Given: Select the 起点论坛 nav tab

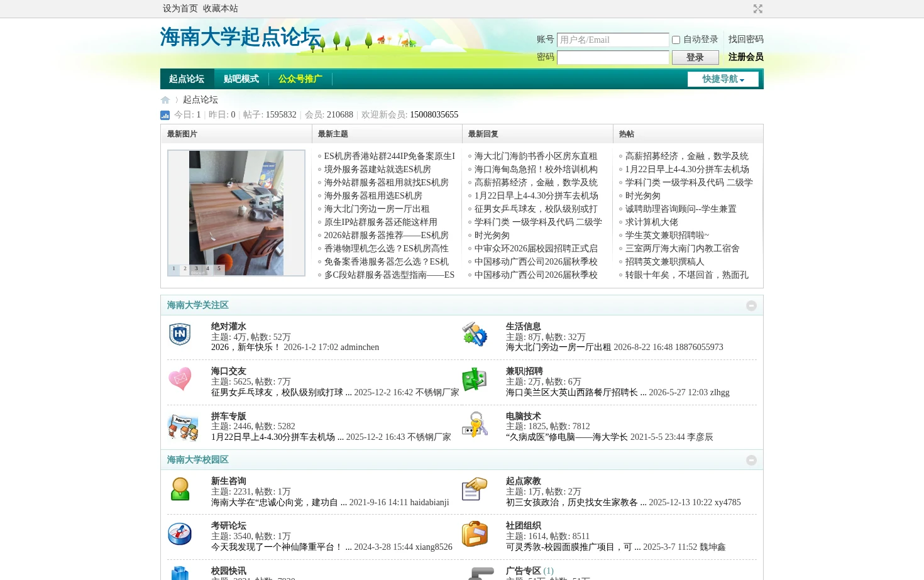Looking at the screenshot, I should coord(187,79).
